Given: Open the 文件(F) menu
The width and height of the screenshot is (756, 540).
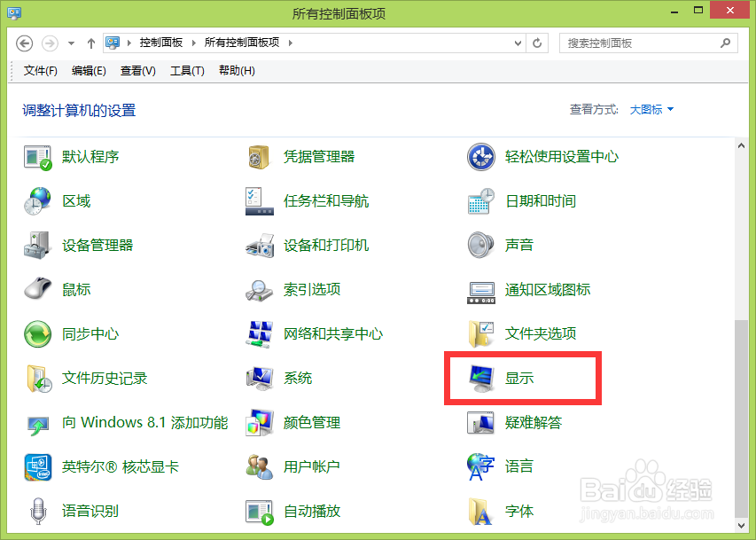Looking at the screenshot, I should click(41, 71).
